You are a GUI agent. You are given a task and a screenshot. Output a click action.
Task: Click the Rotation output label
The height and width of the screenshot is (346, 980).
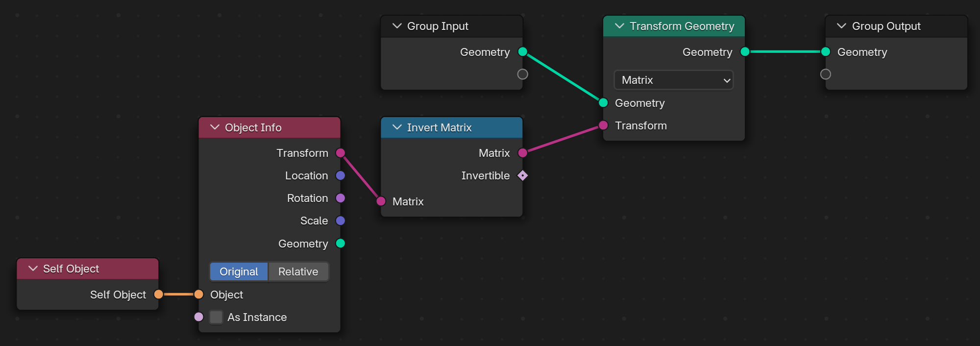307,198
